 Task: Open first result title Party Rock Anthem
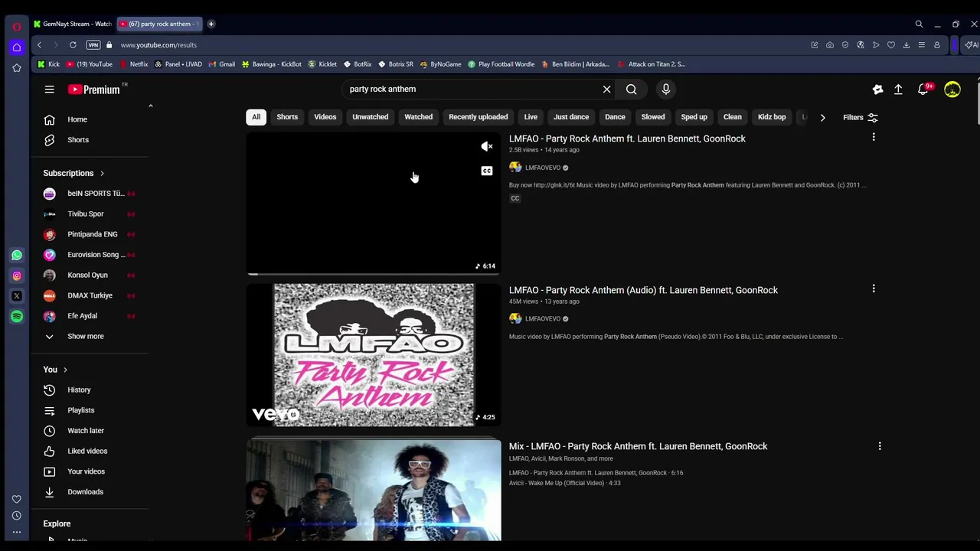click(627, 139)
